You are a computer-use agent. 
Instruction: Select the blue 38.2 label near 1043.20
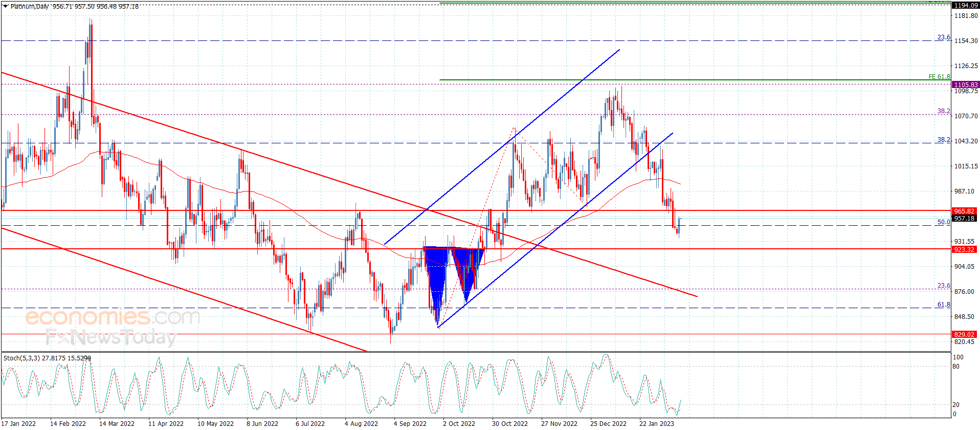(x=944, y=140)
